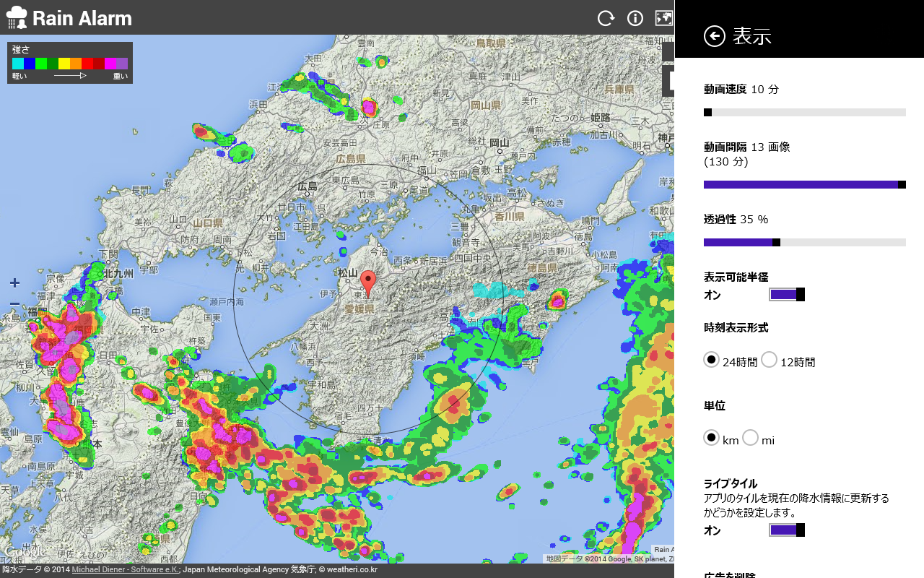Click the yellow swatch in the 強さ legend
924x578 pixels.
[x=64, y=64]
